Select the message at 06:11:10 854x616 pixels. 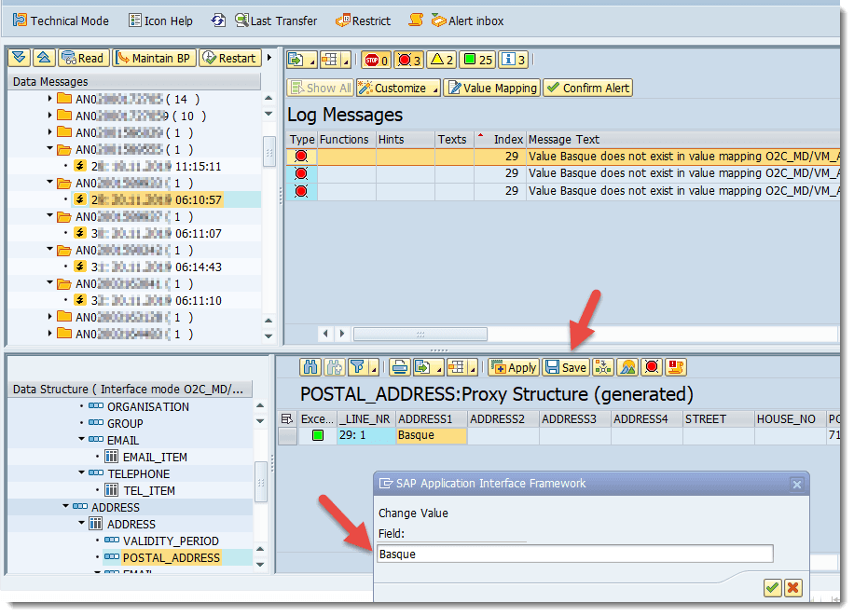pos(148,300)
